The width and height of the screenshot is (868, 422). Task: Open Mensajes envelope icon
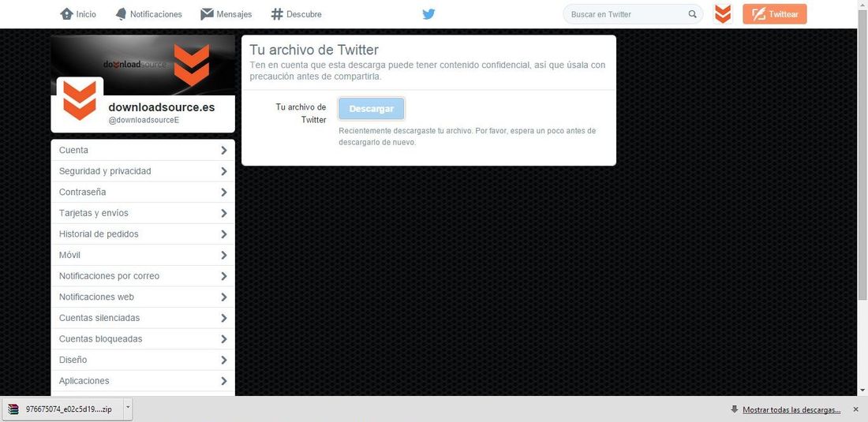click(x=207, y=14)
